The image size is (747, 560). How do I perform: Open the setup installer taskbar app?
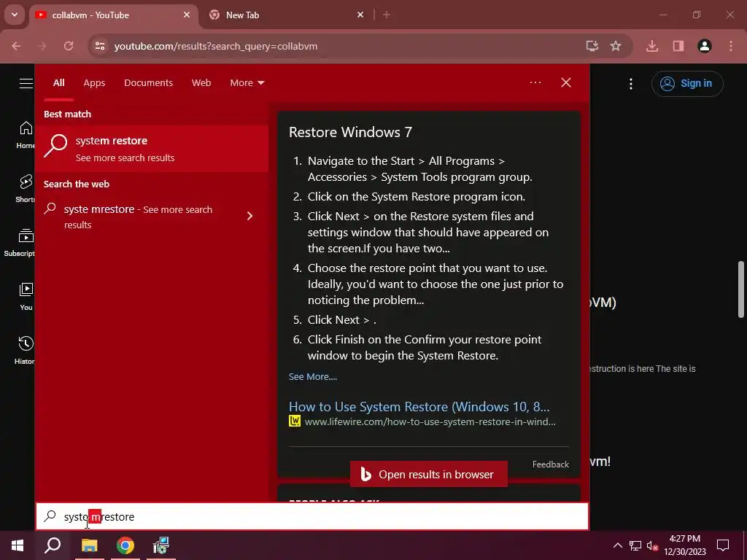point(161,545)
